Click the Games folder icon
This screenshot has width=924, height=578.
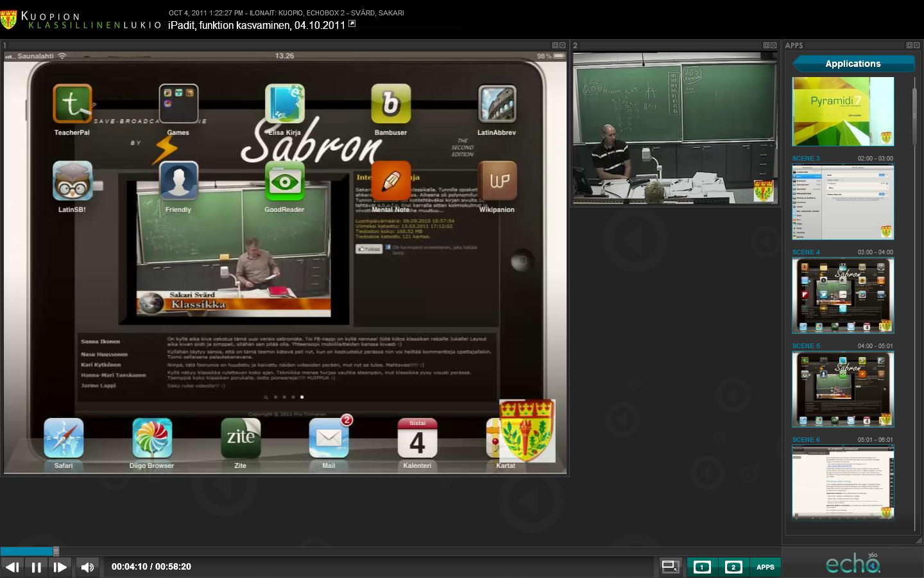(x=178, y=103)
